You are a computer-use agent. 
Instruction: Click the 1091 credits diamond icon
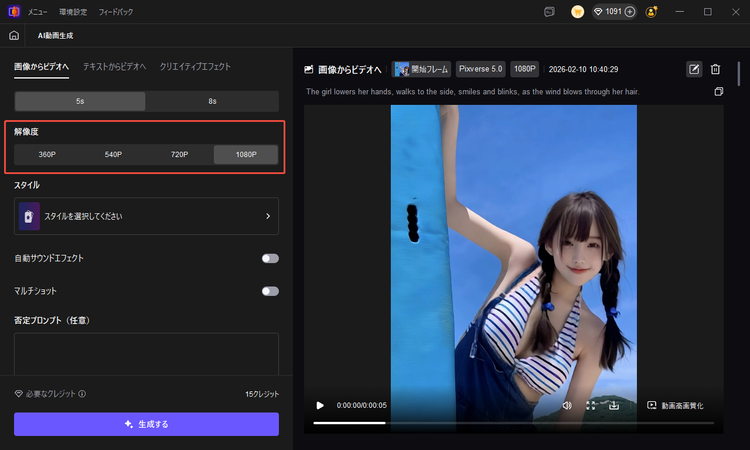click(x=598, y=11)
